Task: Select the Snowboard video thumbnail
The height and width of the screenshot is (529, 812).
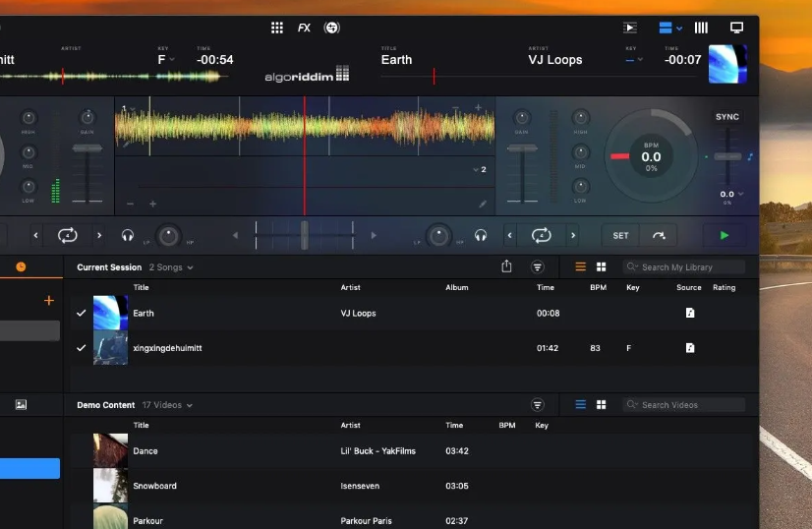Action: coord(110,486)
